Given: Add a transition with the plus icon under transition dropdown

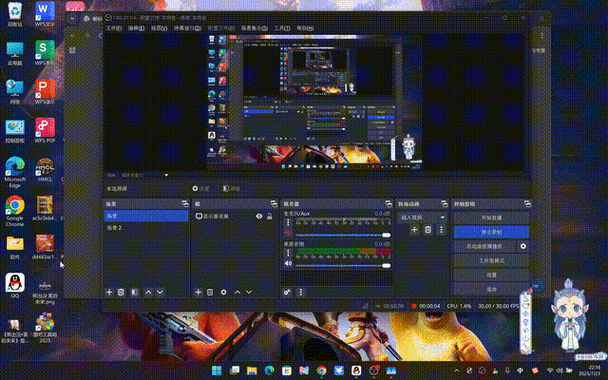Looking at the screenshot, I should tap(414, 230).
